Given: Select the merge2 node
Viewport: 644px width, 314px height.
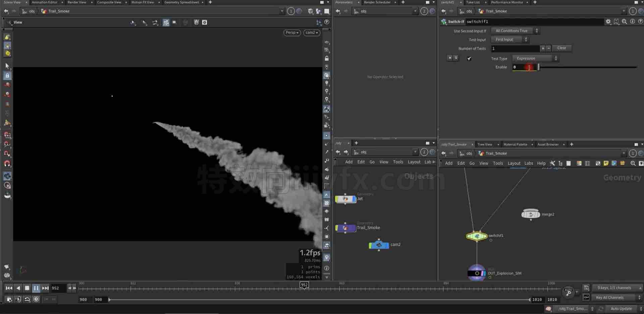Looking at the screenshot, I should [531, 214].
